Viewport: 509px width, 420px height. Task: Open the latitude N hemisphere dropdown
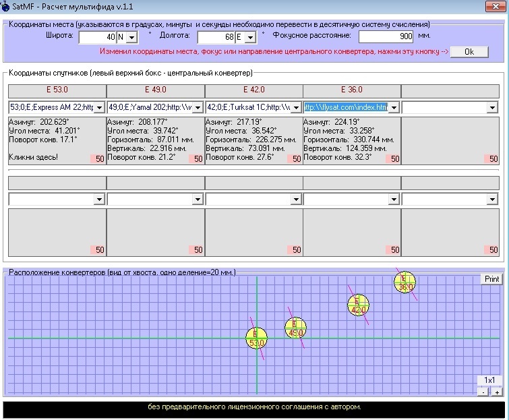(x=131, y=36)
